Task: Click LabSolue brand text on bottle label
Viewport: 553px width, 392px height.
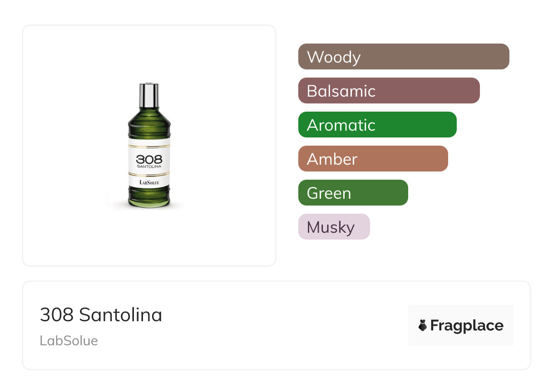Action: pyautogui.click(x=149, y=182)
